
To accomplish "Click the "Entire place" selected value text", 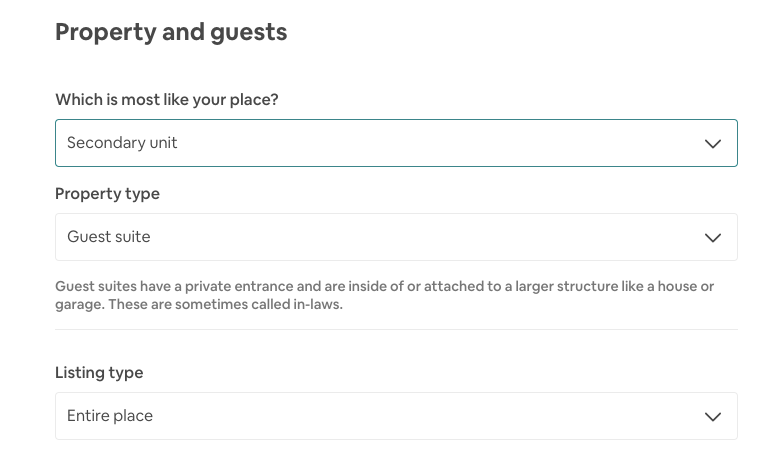I will tap(110, 416).
